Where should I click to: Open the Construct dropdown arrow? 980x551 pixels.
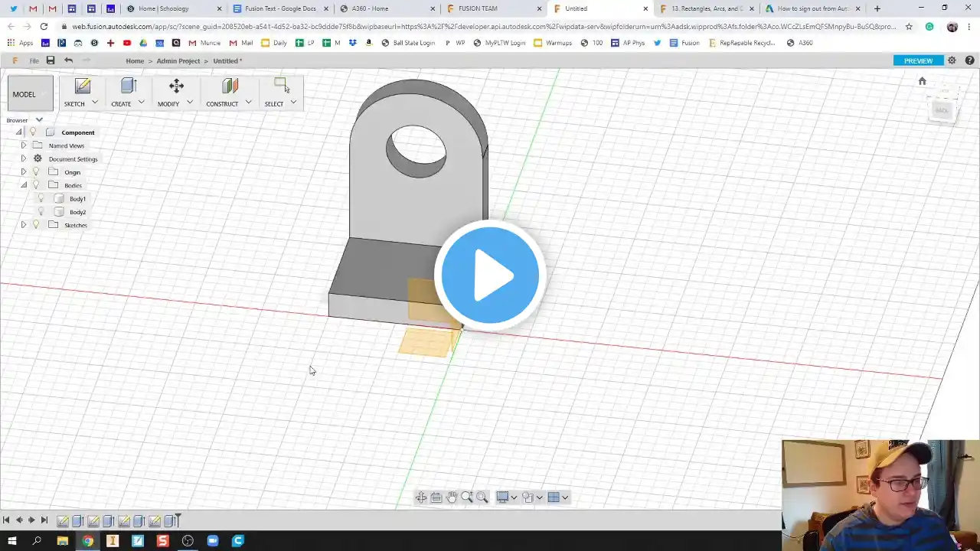point(248,103)
